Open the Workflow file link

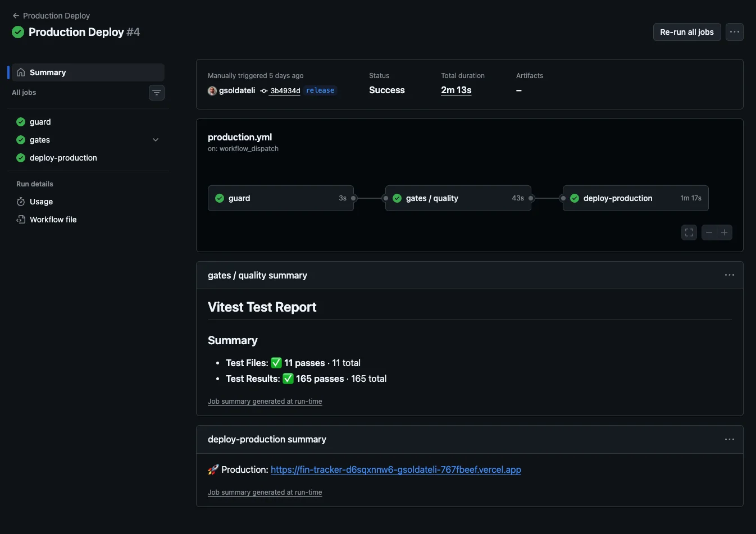[x=88, y=220]
